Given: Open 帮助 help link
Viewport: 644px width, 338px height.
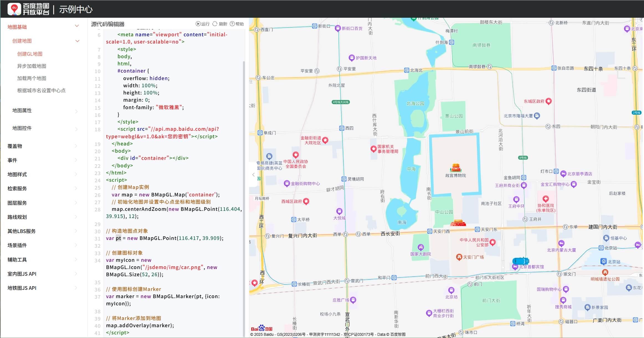Looking at the screenshot, I should [237, 24].
